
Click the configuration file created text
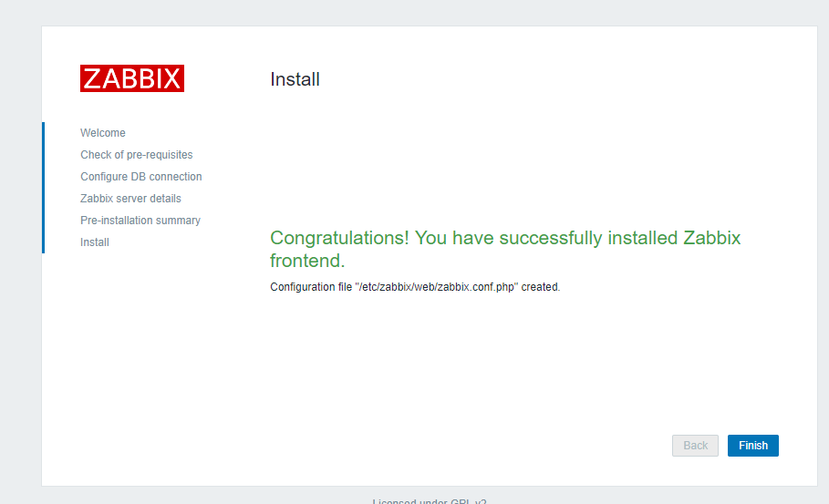(x=415, y=287)
